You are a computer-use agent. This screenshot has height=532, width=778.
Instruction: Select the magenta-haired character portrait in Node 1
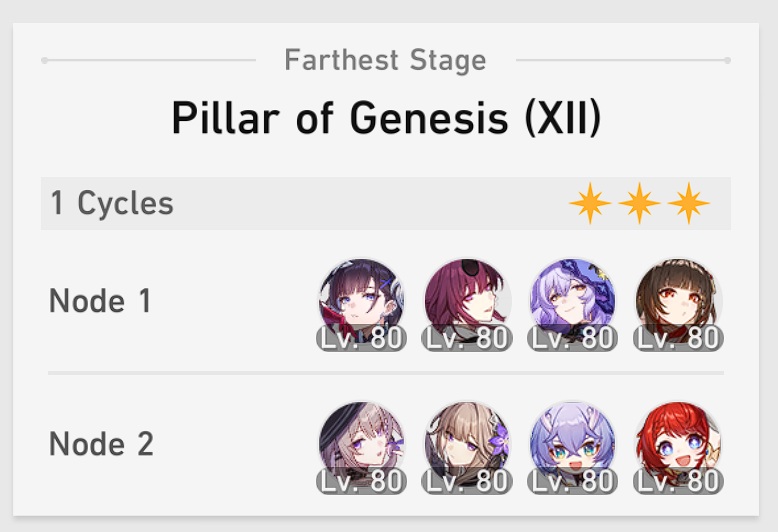(x=467, y=301)
